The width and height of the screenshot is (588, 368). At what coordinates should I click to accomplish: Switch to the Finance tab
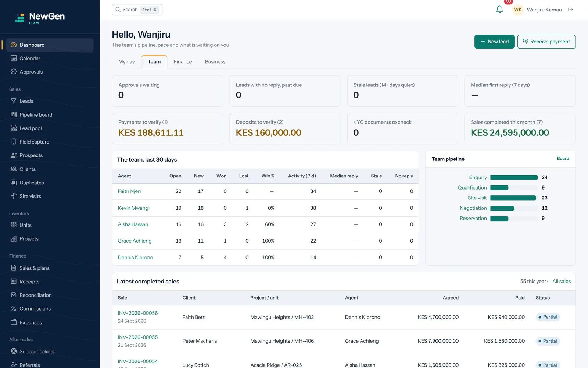pos(183,62)
